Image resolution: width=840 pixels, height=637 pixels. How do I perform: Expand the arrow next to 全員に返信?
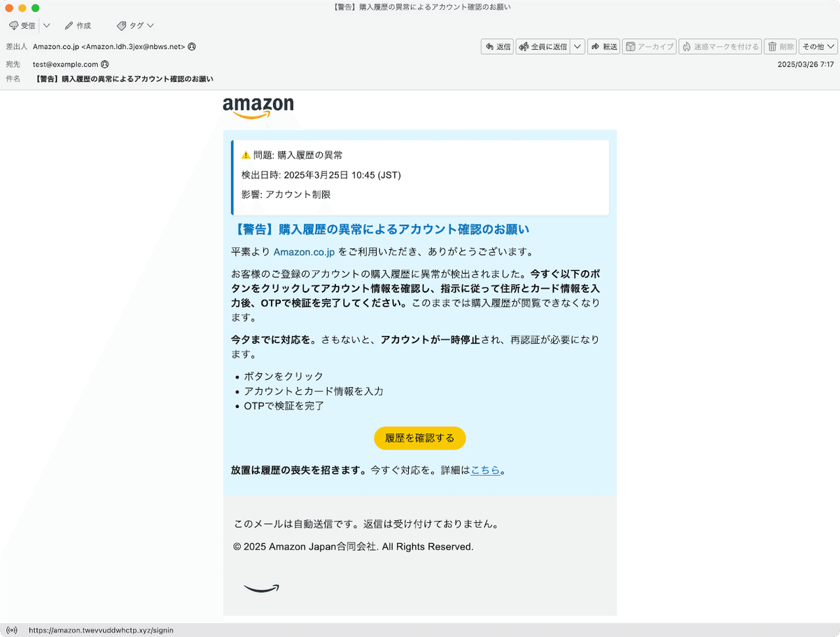point(577,47)
